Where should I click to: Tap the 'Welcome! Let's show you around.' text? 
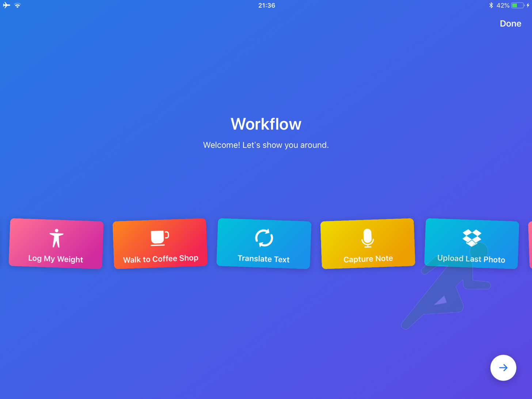coord(266,145)
